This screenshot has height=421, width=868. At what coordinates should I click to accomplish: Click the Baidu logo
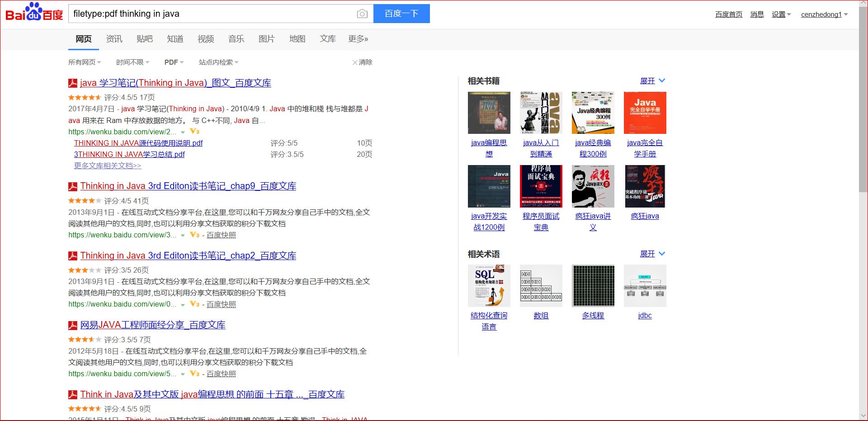(x=34, y=12)
